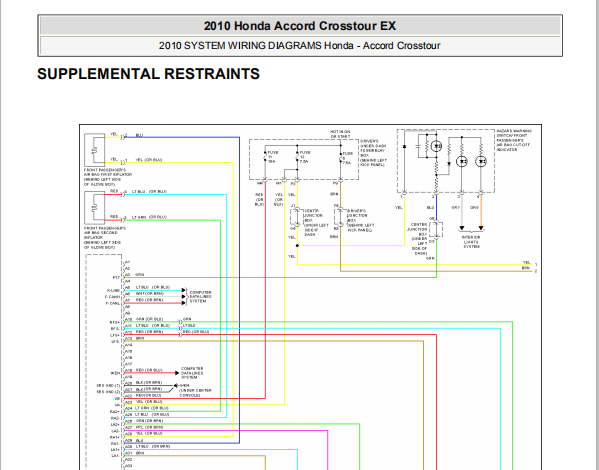Screen dimensions: 599x470
Task: Click the 'WEN' pin label
Action: (x=115, y=373)
